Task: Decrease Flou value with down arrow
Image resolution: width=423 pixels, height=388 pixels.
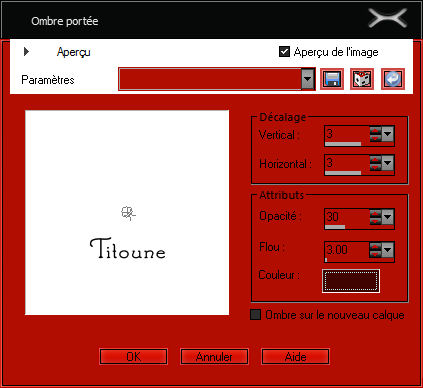Action: (375, 254)
